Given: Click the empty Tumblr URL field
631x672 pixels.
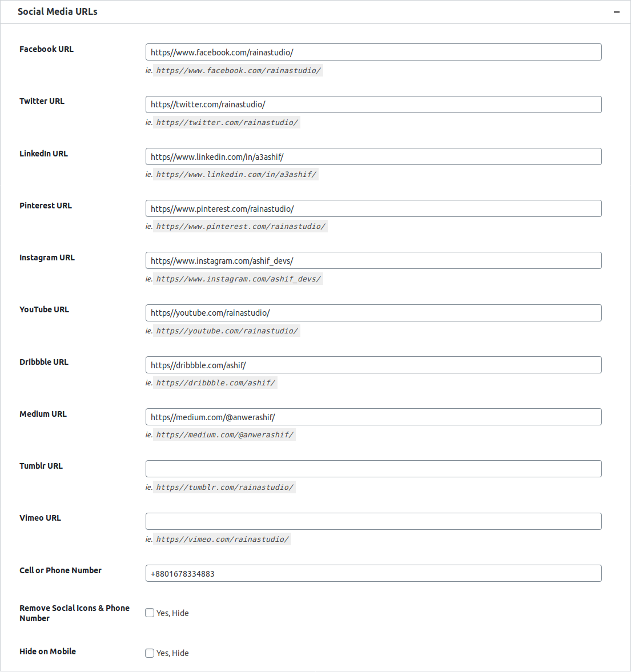Looking at the screenshot, I should pos(373,469).
